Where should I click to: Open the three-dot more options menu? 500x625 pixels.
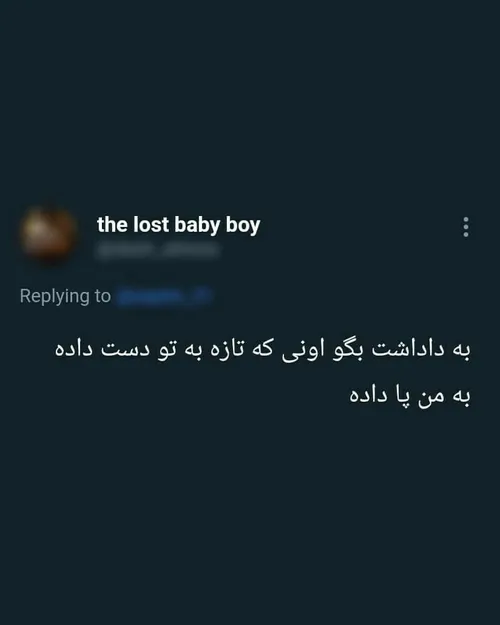pyautogui.click(x=466, y=227)
